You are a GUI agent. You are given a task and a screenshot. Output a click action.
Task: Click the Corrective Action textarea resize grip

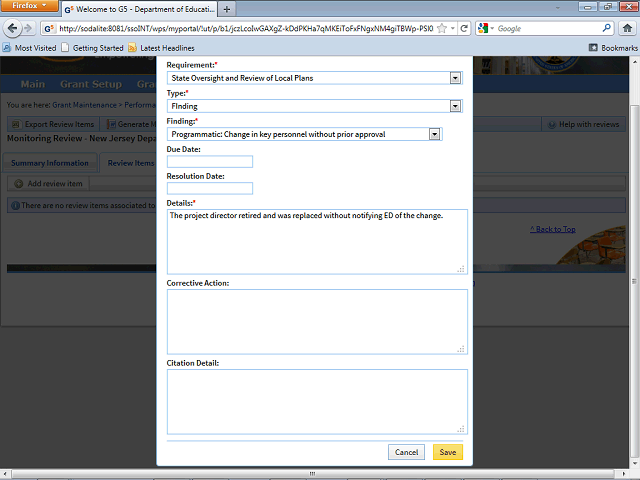(x=461, y=349)
